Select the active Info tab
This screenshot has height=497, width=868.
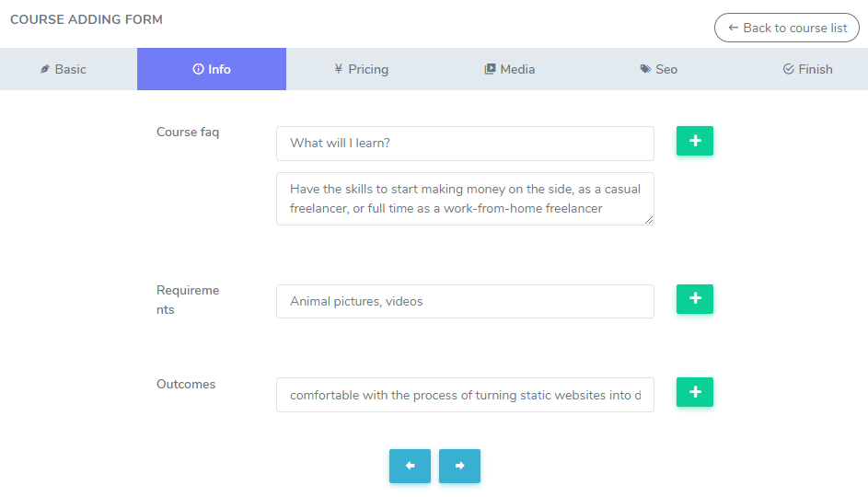point(212,69)
